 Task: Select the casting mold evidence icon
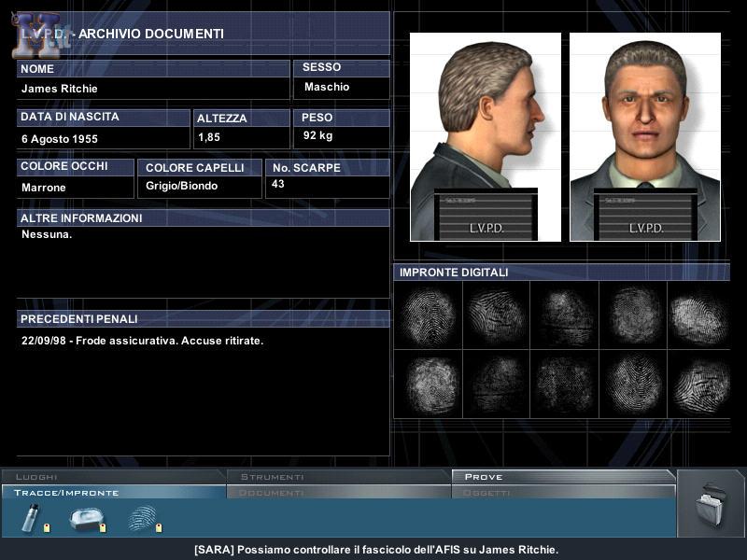[x=86, y=519]
